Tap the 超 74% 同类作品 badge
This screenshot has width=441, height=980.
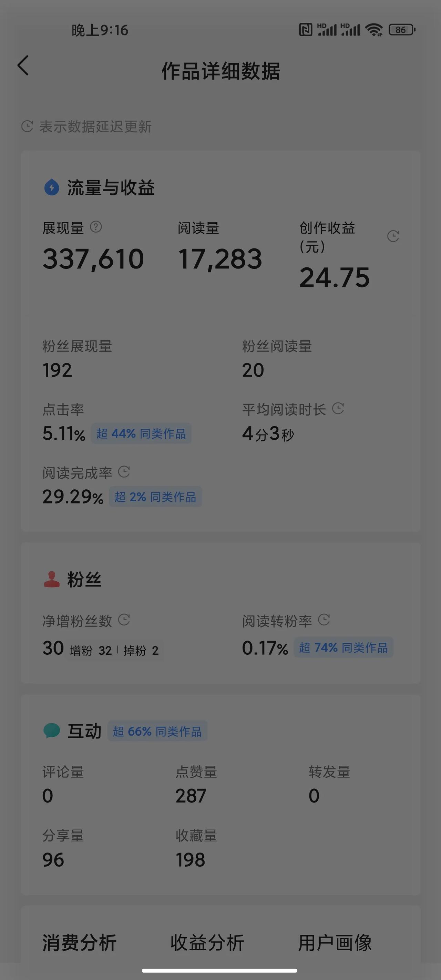coord(343,647)
